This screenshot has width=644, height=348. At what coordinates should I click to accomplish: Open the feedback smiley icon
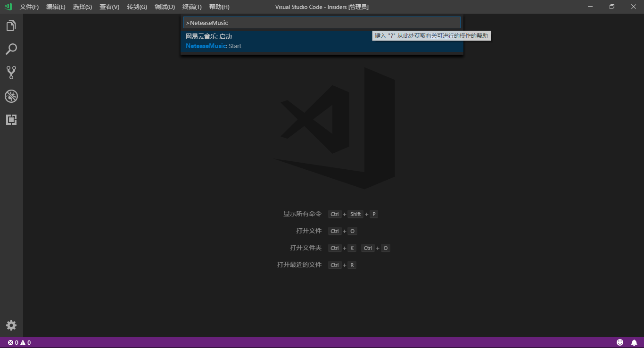pos(620,342)
